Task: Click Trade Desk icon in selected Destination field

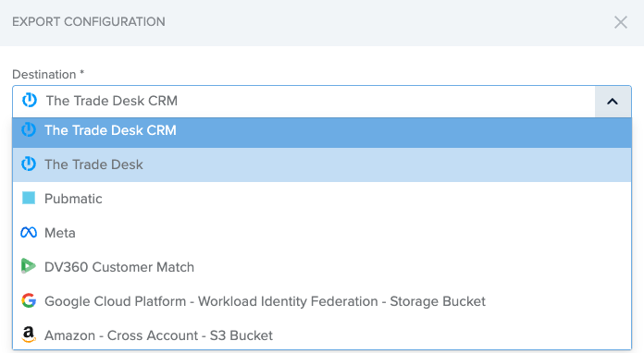Action: pyautogui.click(x=30, y=100)
